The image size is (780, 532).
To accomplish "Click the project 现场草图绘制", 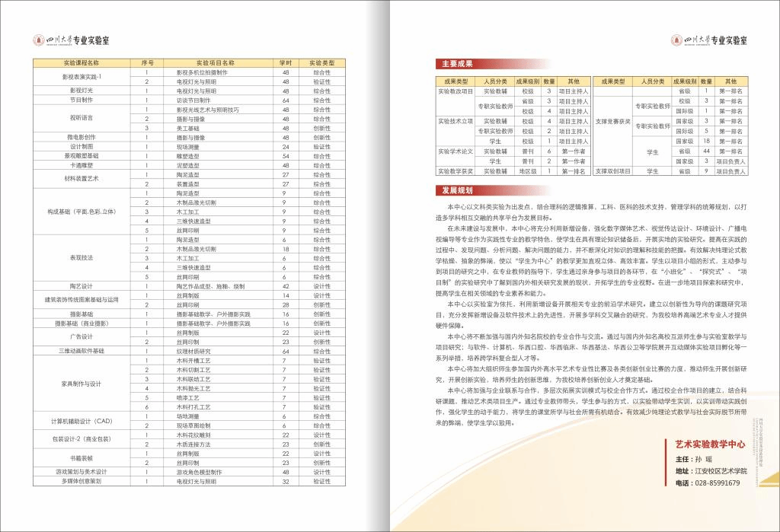I will pos(193,425).
